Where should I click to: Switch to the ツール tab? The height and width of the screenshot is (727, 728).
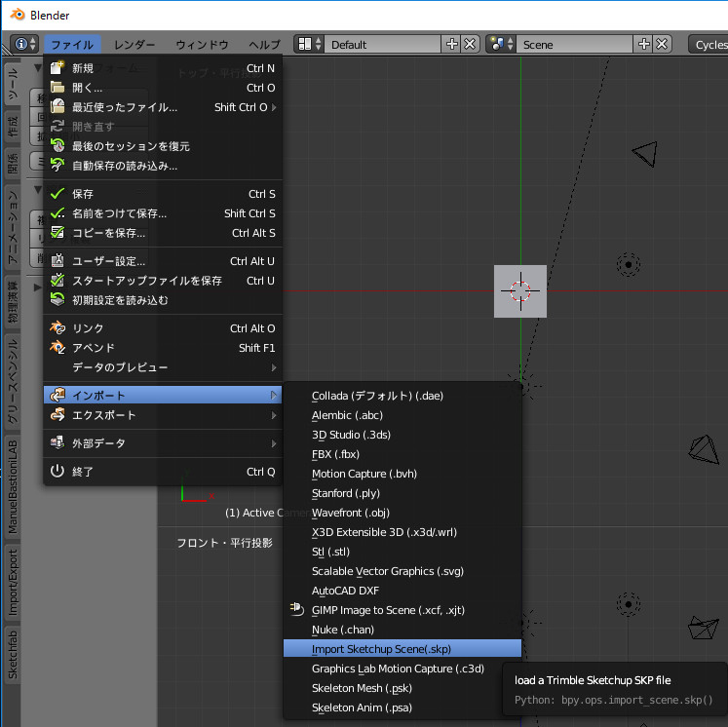point(12,84)
